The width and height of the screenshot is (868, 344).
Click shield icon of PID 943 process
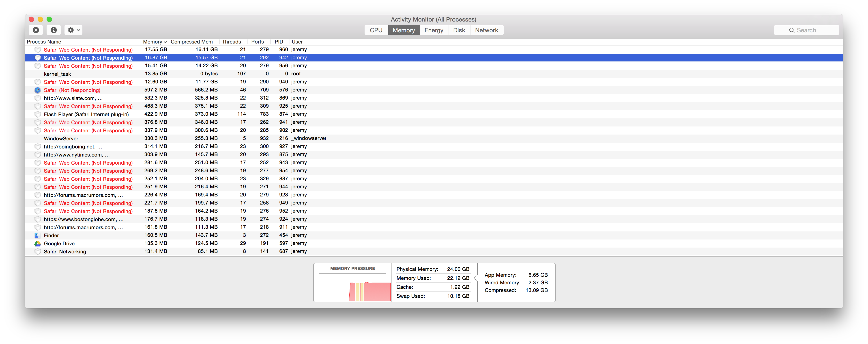click(37, 163)
